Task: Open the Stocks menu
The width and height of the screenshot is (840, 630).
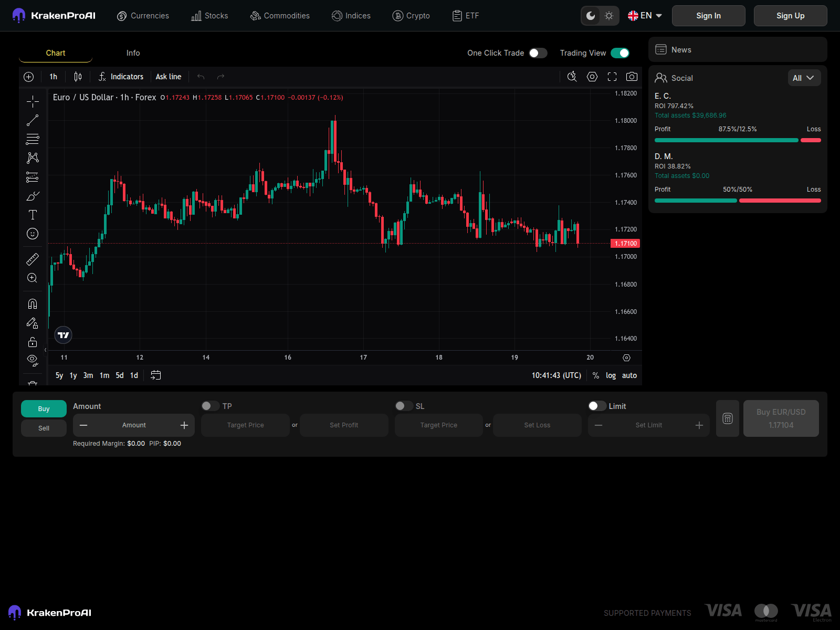Action: 209,16
